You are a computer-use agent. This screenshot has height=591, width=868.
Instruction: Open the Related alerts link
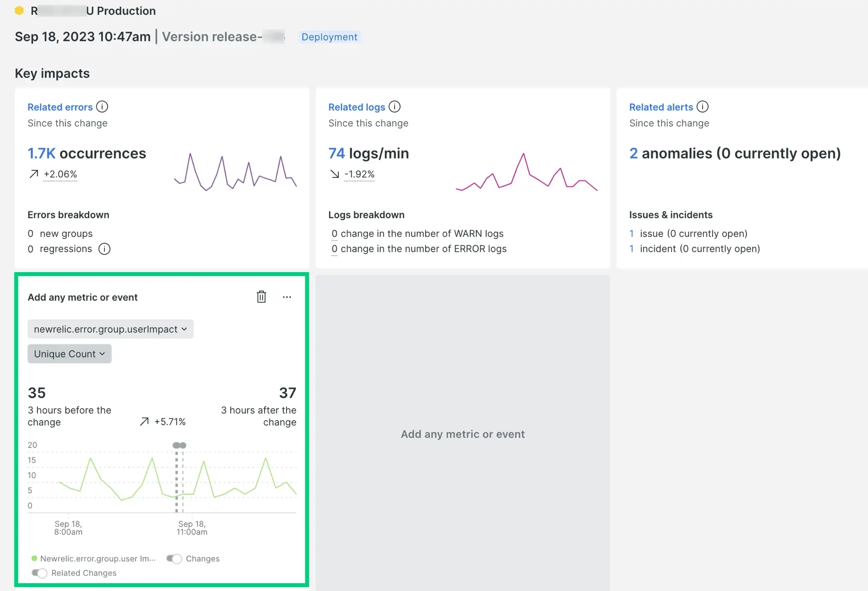pyautogui.click(x=661, y=107)
